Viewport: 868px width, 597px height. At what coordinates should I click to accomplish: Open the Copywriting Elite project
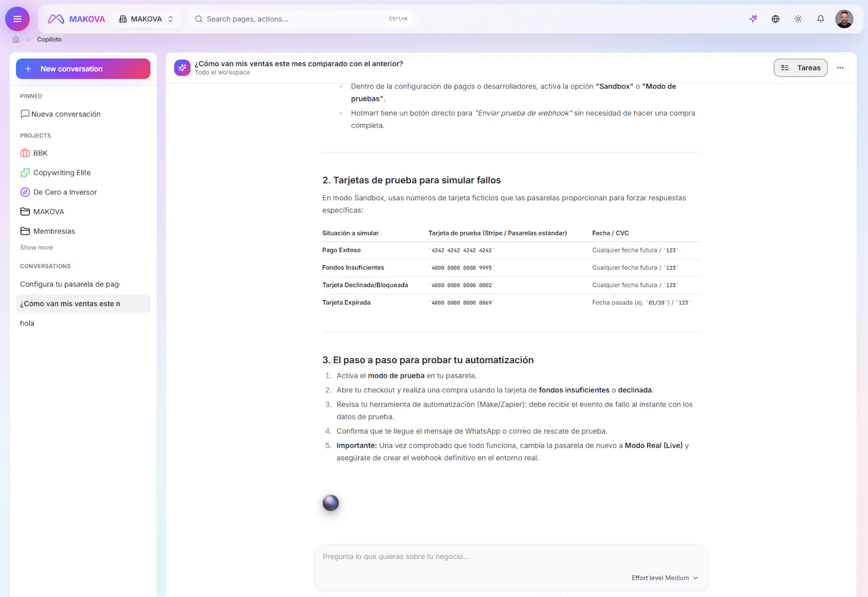pos(83,173)
